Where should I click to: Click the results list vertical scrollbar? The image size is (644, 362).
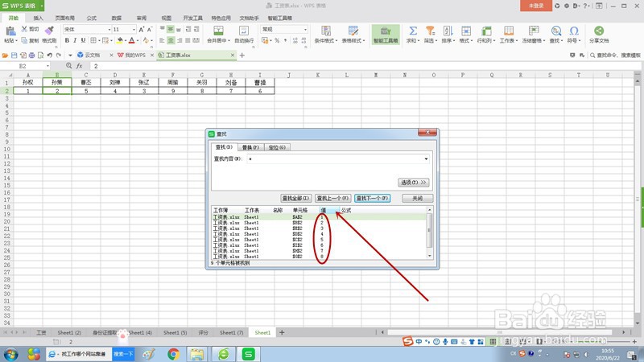pyautogui.click(x=430, y=232)
